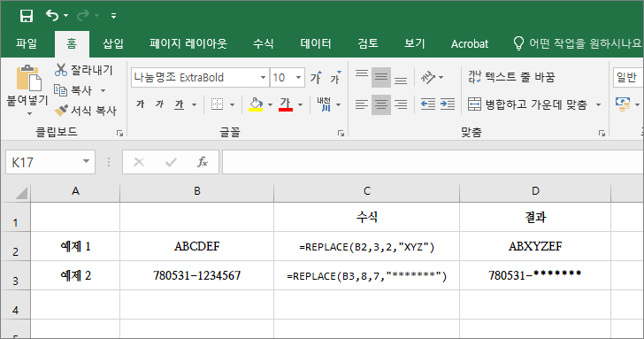This screenshot has height=339, width=644.
Task: Click the select all corner triangle
Action: pos(21,193)
